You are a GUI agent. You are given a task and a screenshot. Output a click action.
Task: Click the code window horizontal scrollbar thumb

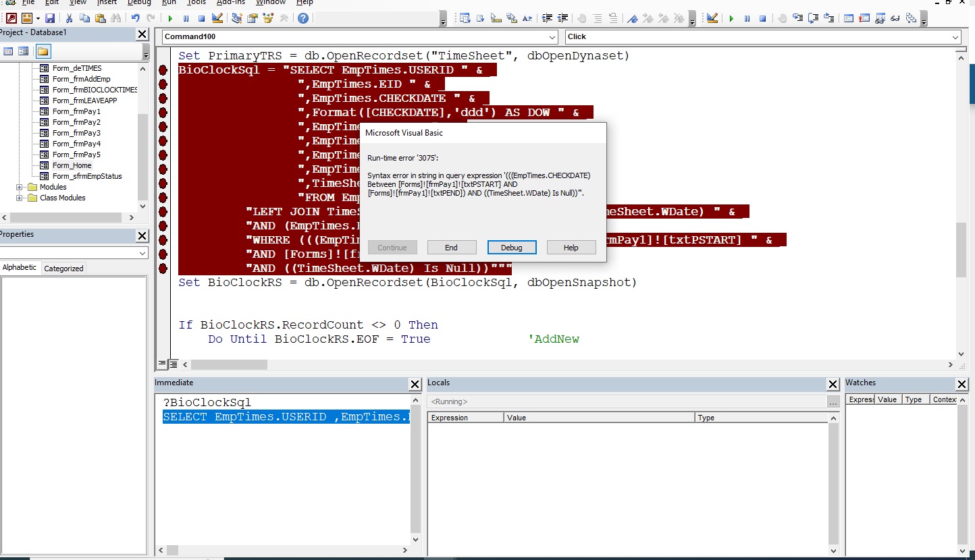click(229, 364)
